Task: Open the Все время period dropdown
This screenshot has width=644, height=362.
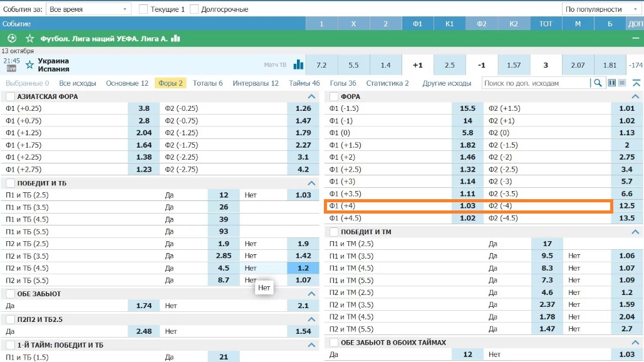Action: click(x=88, y=9)
